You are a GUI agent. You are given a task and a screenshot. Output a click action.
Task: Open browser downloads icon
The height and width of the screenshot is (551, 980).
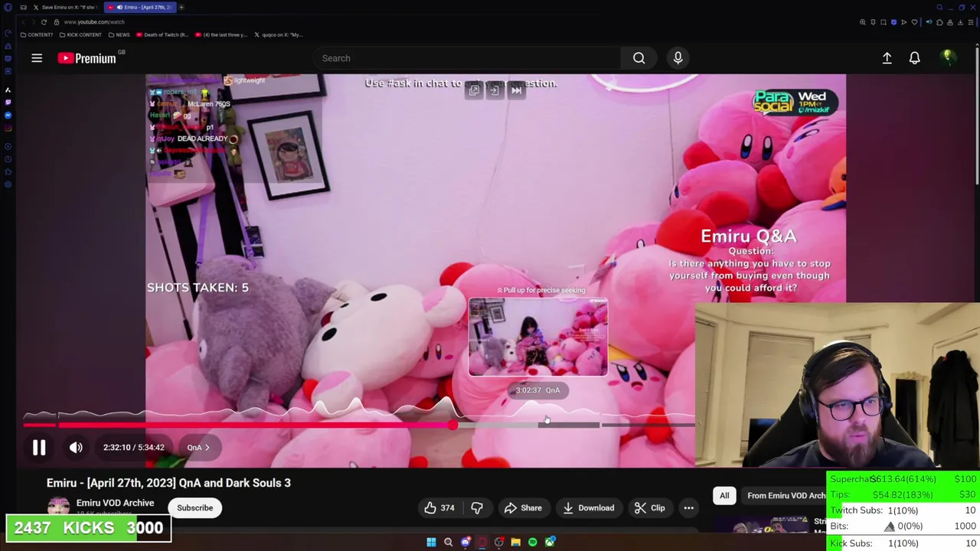pyautogui.click(x=960, y=22)
